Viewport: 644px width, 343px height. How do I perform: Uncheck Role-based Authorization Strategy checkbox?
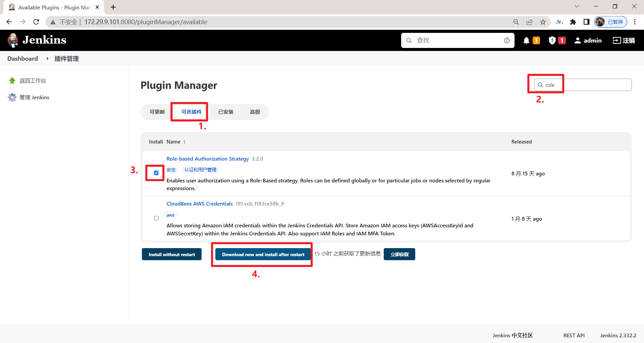tap(156, 173)
